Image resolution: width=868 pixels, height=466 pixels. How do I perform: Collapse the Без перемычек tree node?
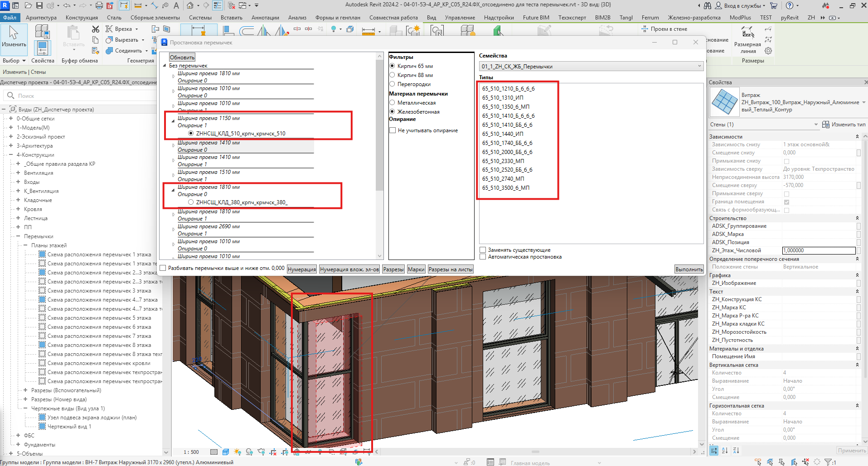[165, 66]
